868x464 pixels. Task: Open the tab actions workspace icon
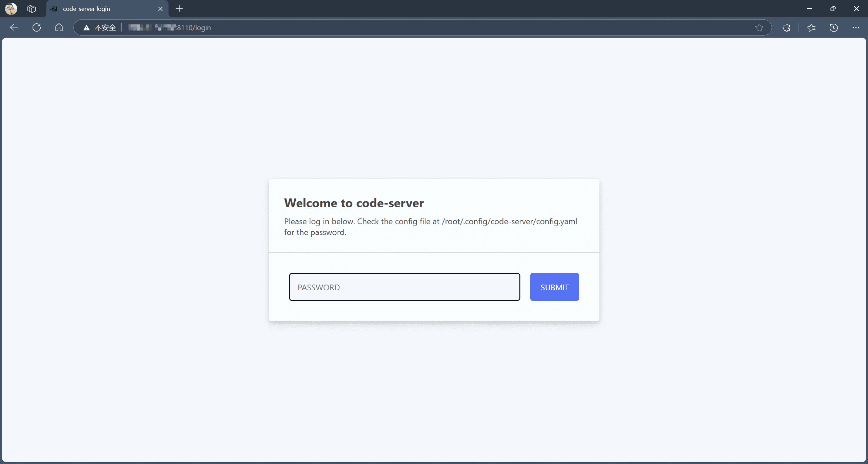[32, 9]
